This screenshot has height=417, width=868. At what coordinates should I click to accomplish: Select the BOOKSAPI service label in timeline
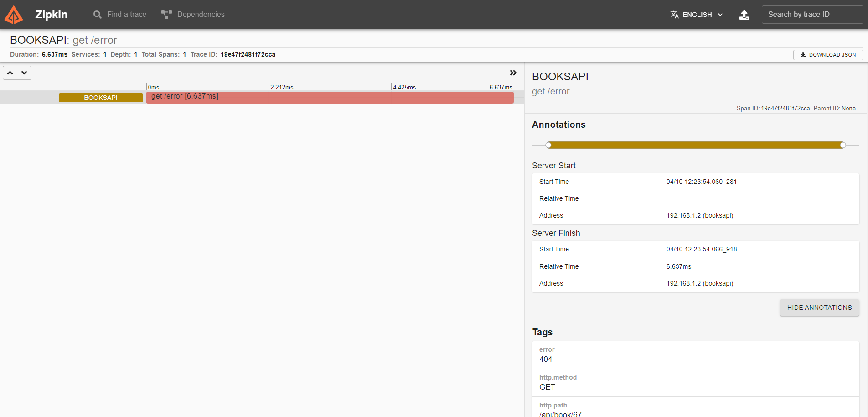[101, 98]
